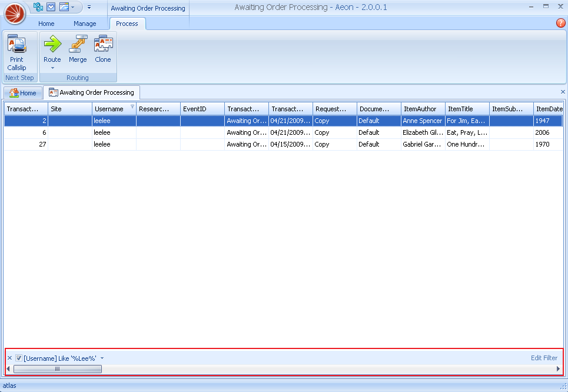Remove the active filter with the X
568x392 pixels.
coord(9,358)
